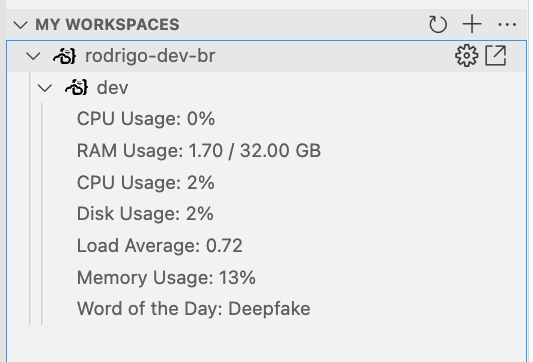Select Word of the Day: Deepfake

click(194, 309)
